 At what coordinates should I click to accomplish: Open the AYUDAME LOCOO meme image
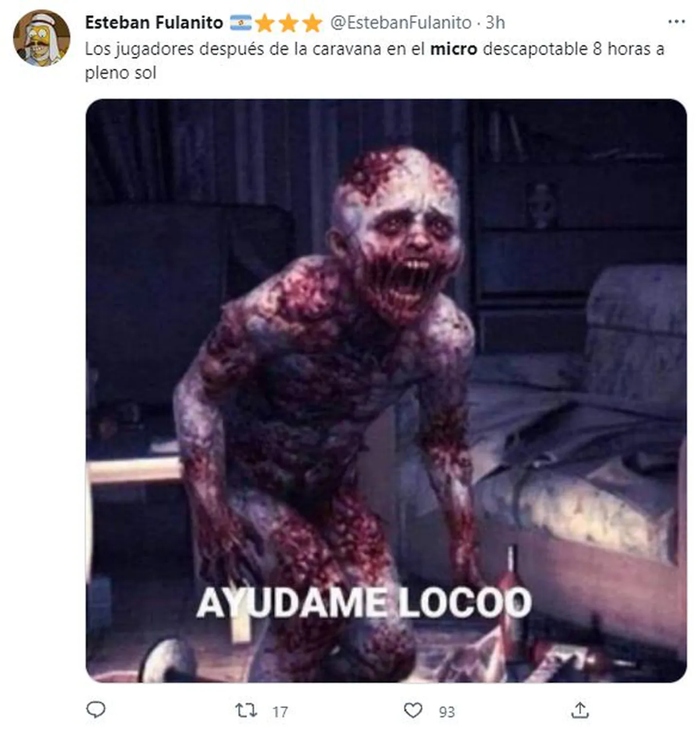(386, 391)
